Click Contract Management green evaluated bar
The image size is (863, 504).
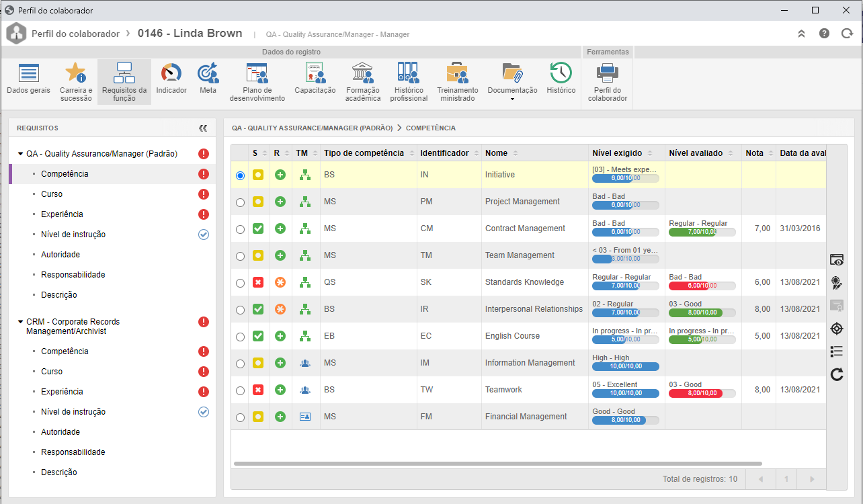[702, 233]
